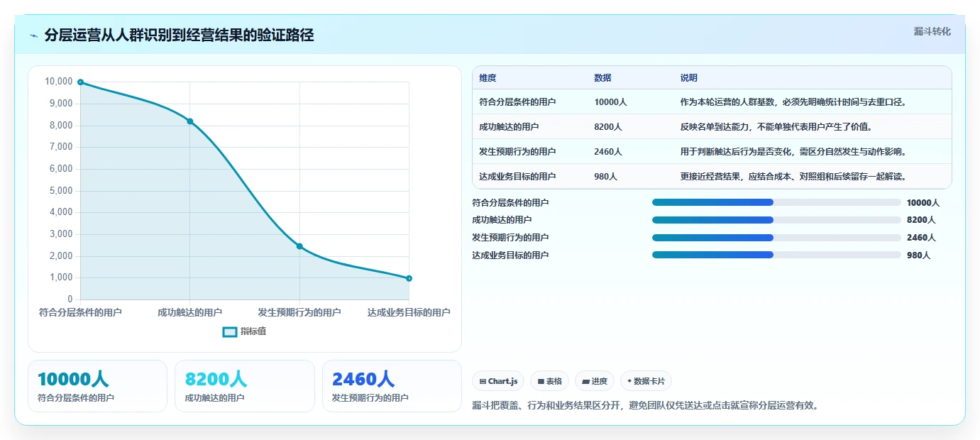Click progress list label 符合分层条件的用户
980x440 pixels.
(x=510, y=203)
